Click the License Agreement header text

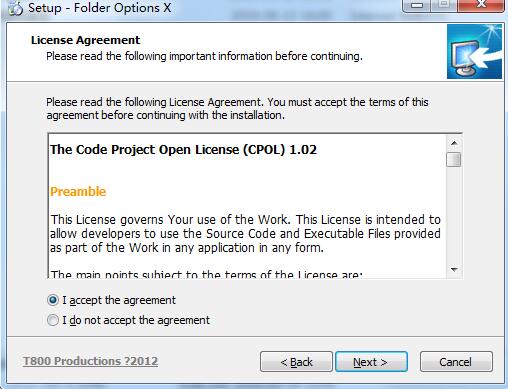click(x=86, y=40)
